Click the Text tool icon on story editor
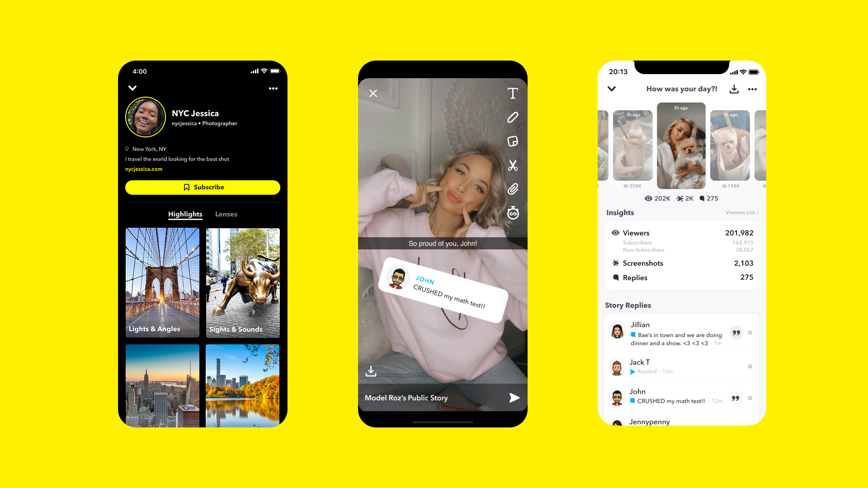The image size is (868, 488). (x=512, y=93)
